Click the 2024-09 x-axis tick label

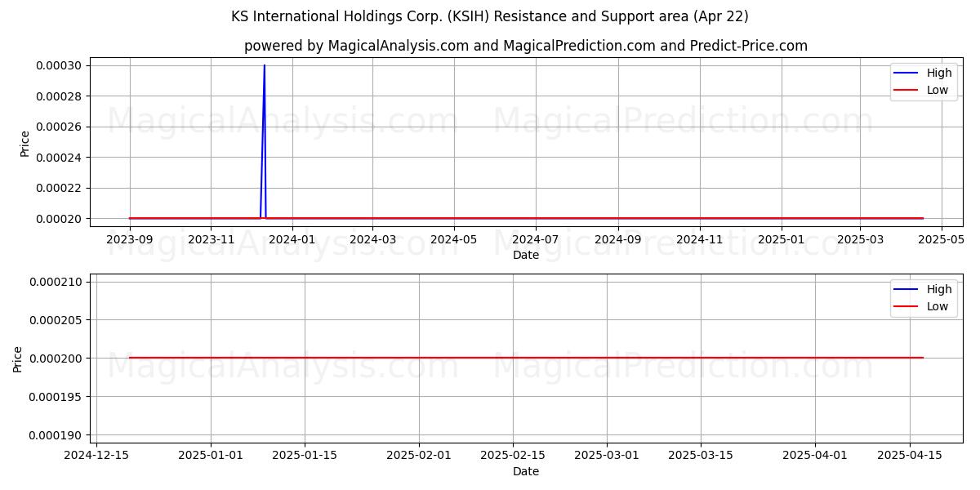click(x=618, y=239)
